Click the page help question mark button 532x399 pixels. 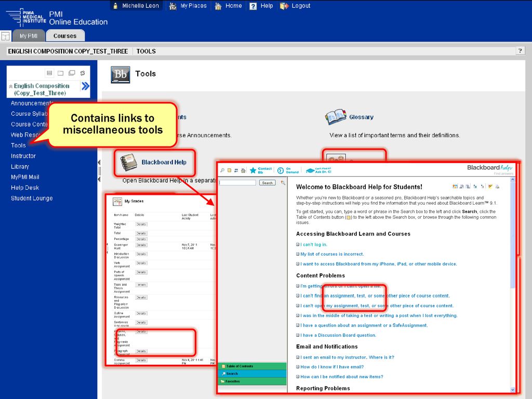(x=520, y=51)
